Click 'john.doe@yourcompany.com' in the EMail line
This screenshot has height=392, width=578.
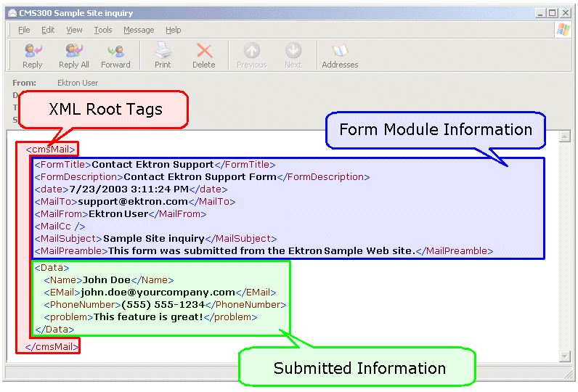158,293
